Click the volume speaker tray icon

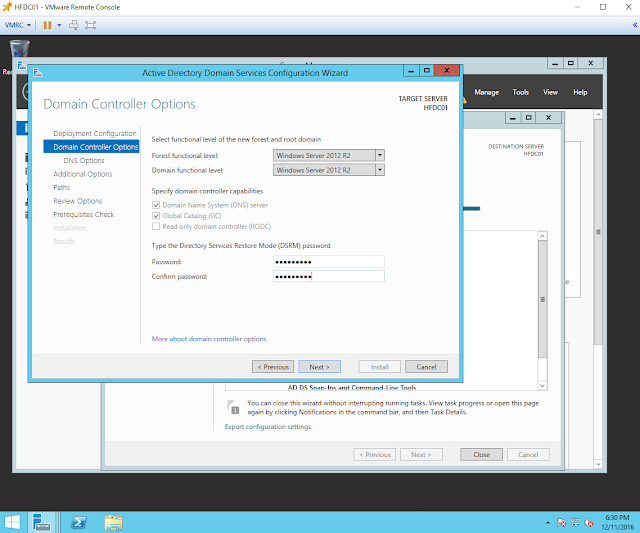(589, 522)
